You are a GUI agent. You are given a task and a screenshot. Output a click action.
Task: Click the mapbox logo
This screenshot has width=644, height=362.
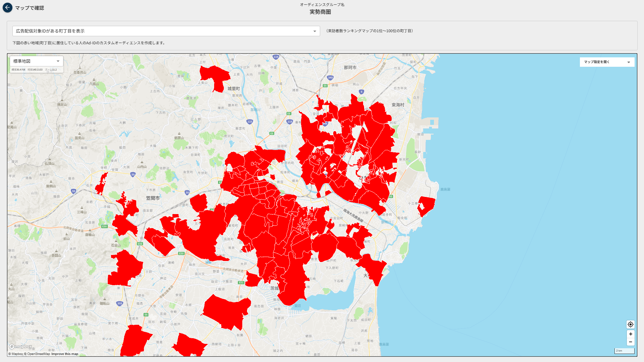pos(20,347)
